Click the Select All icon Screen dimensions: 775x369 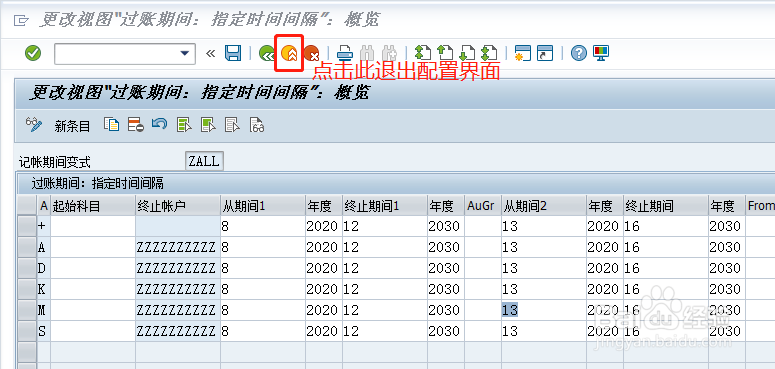(184, 125)
